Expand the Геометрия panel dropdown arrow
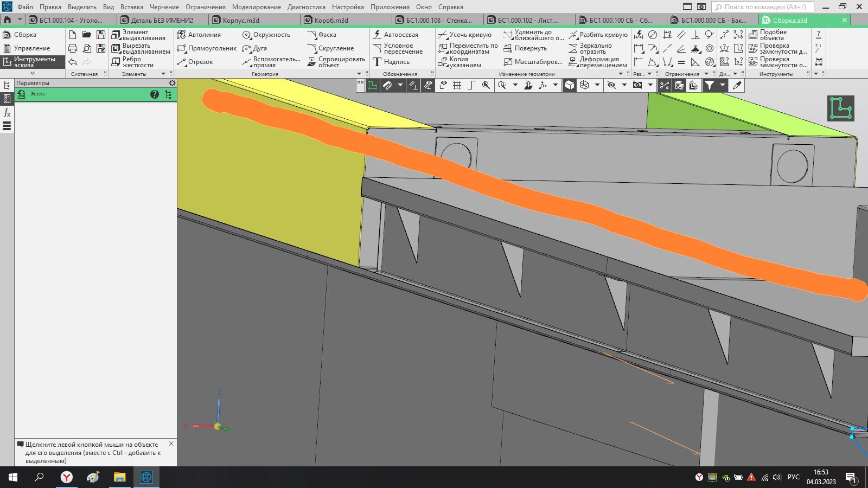This screenshot has width=868, height=488. (x=359, y=74)
